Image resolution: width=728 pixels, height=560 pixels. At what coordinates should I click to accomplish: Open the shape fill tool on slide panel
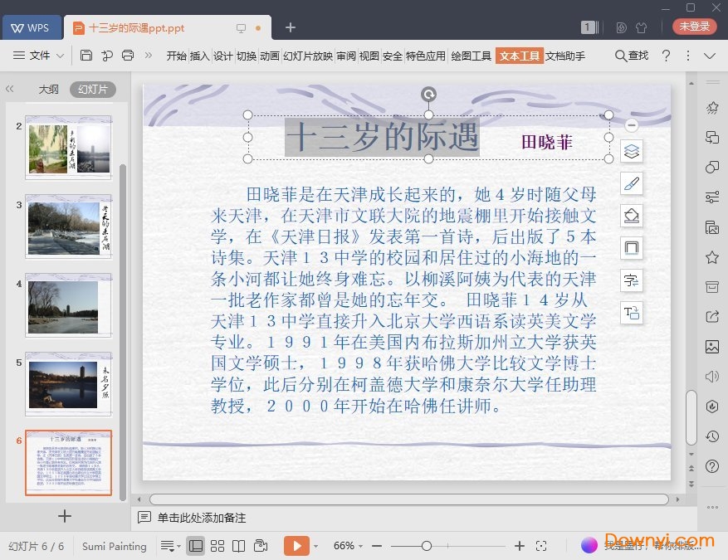coord(632,215)
